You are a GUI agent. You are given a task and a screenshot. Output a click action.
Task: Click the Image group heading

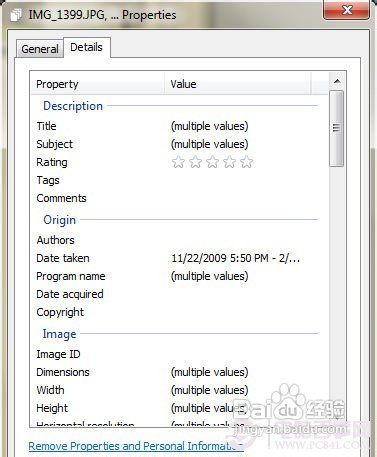pos(59,334)
